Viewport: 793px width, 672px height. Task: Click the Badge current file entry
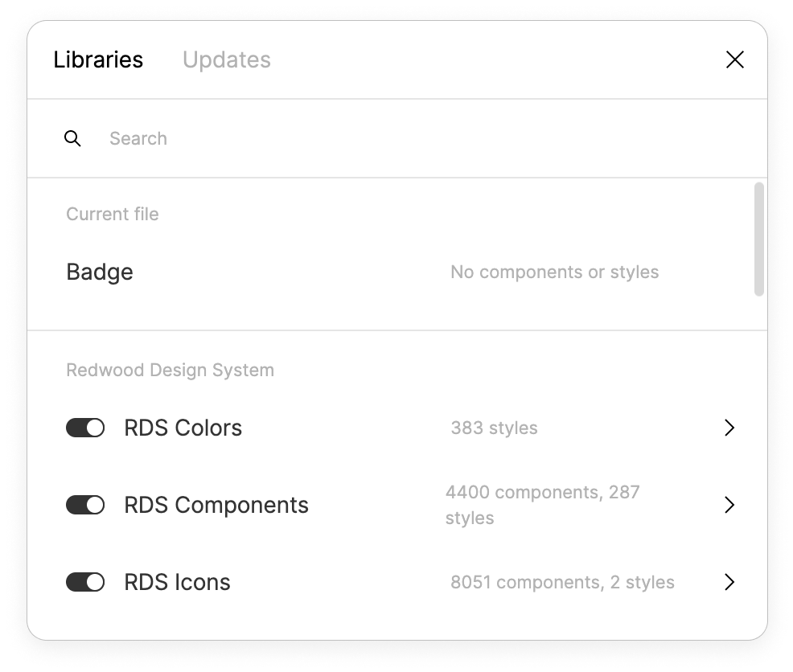(x=100, y=272)
